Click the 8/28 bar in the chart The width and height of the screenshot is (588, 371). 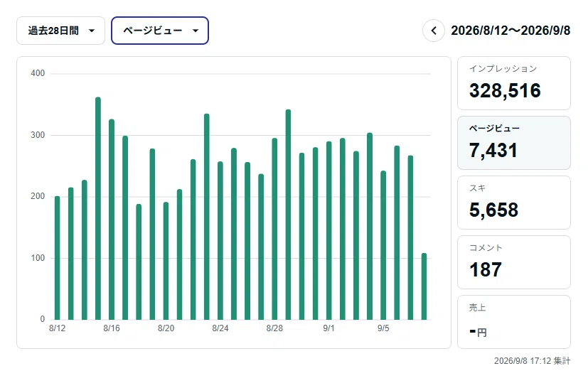pos(274,229)
